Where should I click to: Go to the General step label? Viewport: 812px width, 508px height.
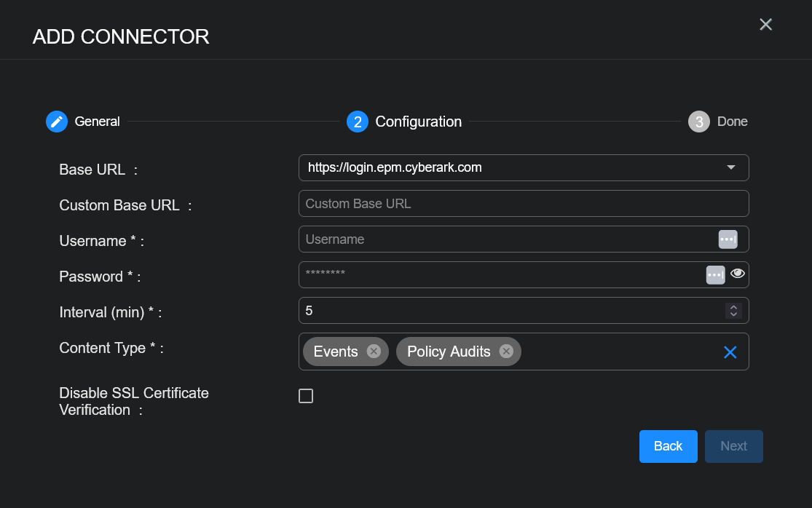point(97,122)
